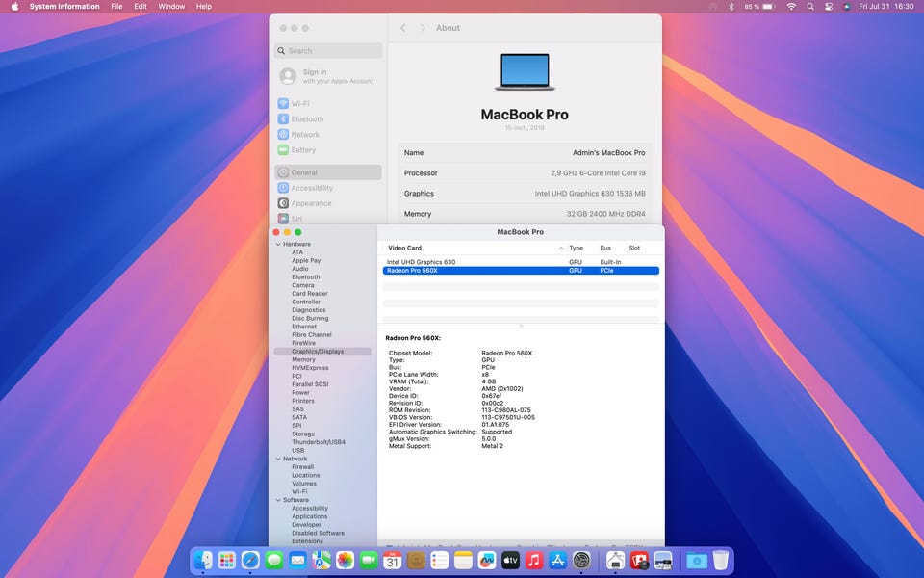Viewport: 924px width, 578px height.
Task: Collapse the Software section in the tree
Action: click(278, 500)
